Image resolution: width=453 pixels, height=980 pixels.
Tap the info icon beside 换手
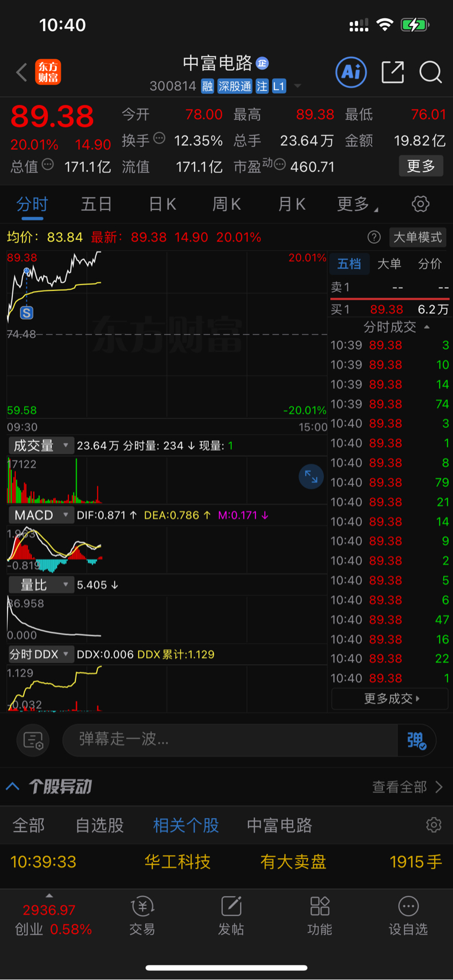(159, 138)
